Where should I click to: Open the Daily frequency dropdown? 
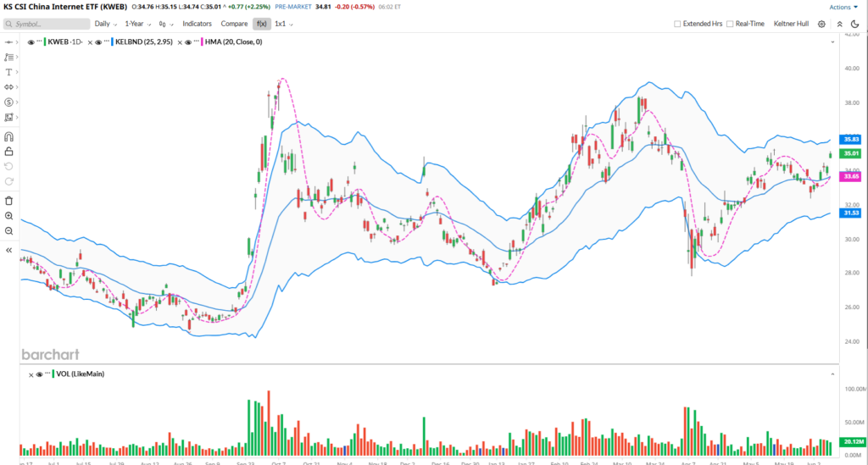tap(105, 24)
